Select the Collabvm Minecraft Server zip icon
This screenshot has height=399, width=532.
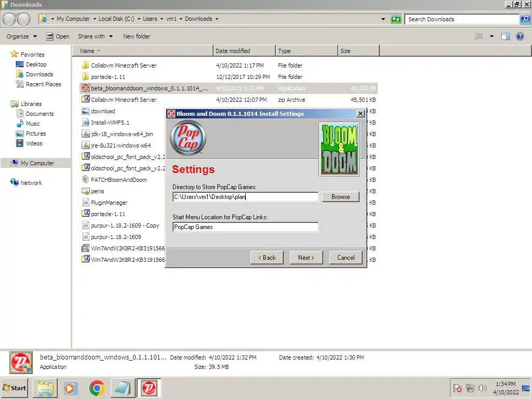[x=86, y=99]
